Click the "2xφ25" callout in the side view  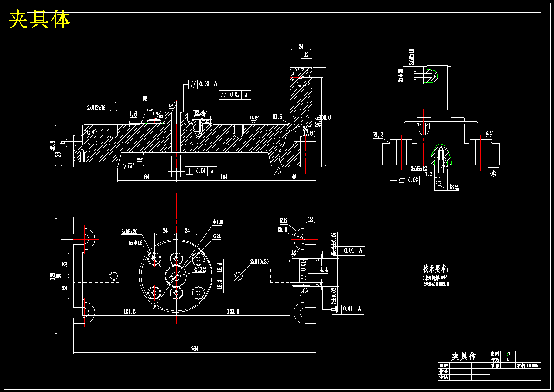tap(401, 76)
